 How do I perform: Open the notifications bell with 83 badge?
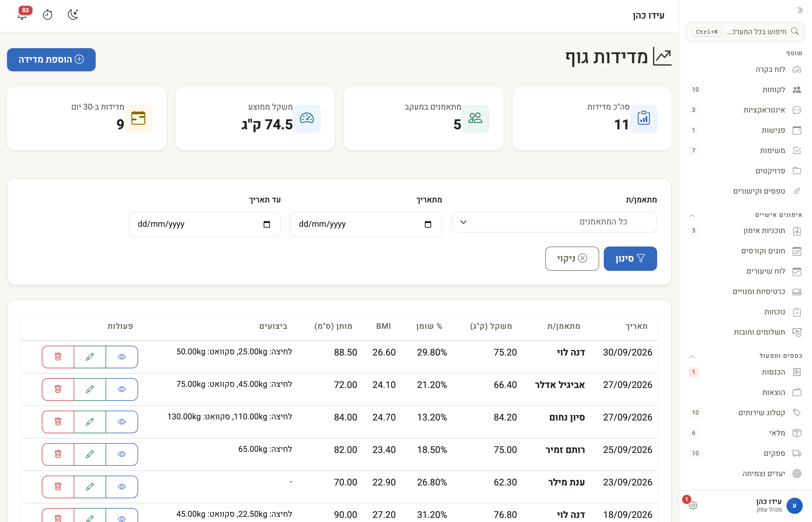(23, 14)
